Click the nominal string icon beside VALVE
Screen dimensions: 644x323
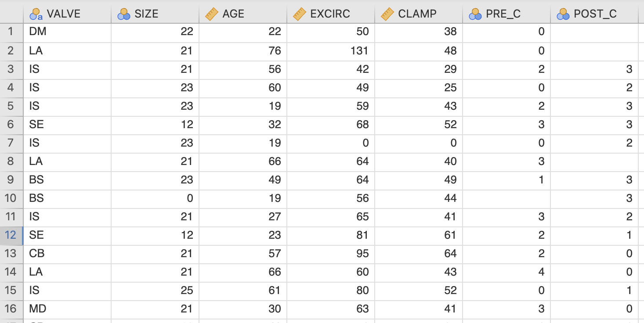pos(36,14)
